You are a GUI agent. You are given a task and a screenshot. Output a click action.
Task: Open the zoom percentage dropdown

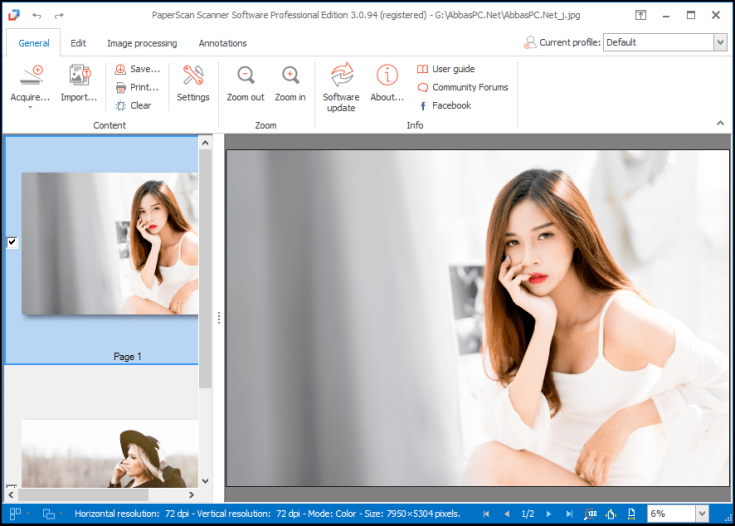701,514
